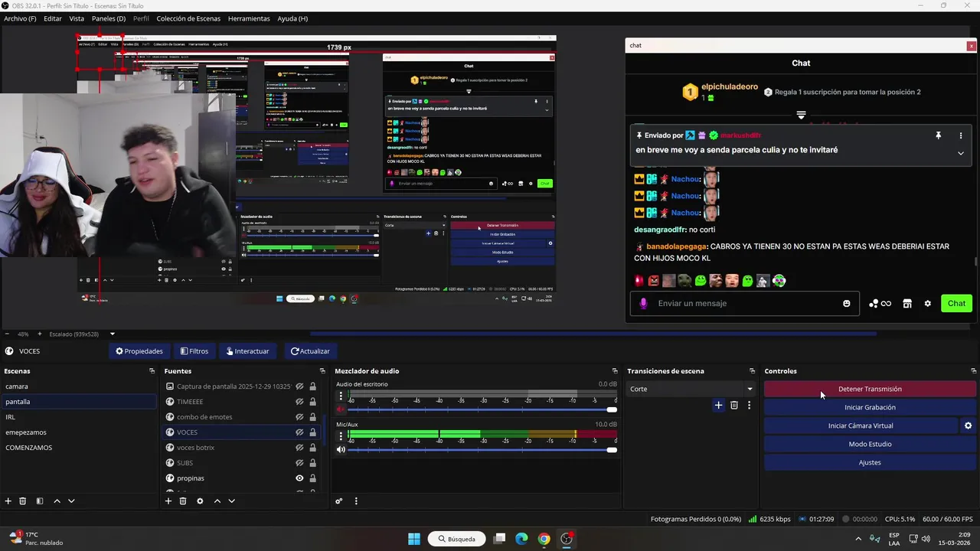The image size is (980, 551).
Task: Open the Archivo menu
Action: [x=20, y=18]
